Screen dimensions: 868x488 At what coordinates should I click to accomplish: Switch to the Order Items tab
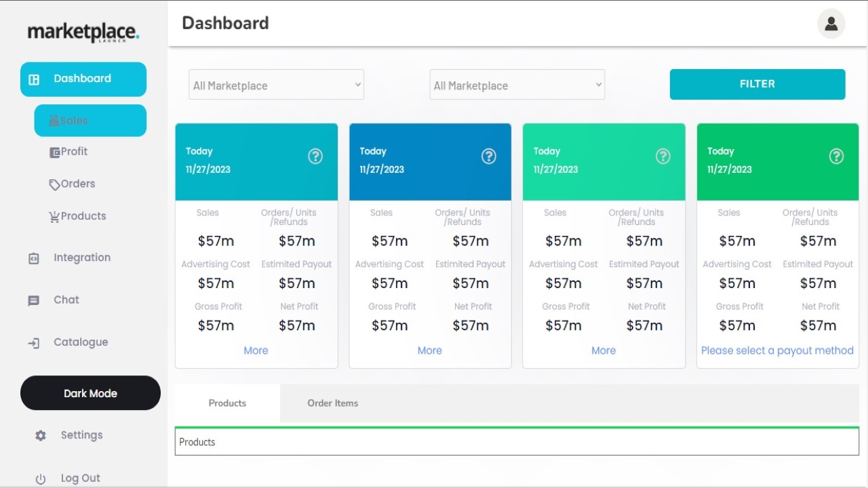point(332,403)
